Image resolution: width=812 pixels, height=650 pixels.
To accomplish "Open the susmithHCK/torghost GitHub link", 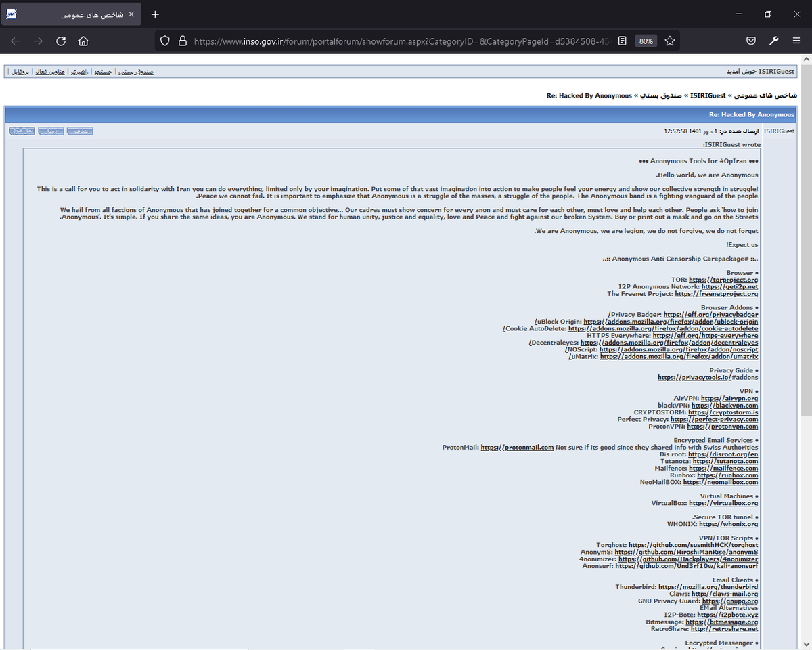I will click(x=694, y=545).
